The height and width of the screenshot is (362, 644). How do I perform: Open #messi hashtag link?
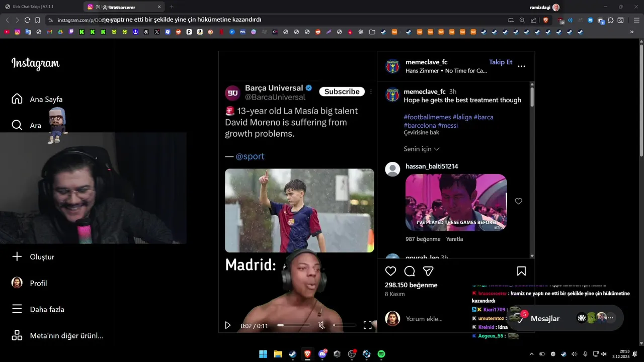pyautogui.click(x=448, y=125)
